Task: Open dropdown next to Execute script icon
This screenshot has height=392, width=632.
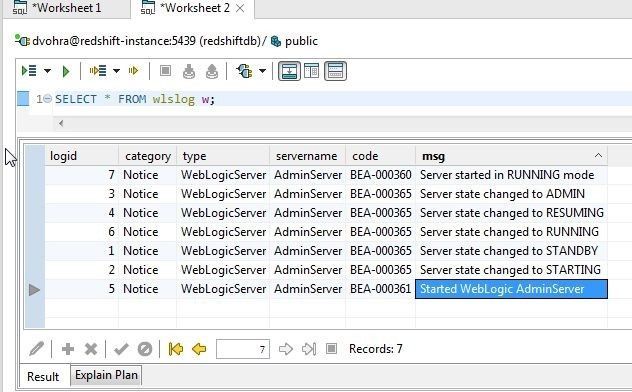Action: tap(47, 71)
